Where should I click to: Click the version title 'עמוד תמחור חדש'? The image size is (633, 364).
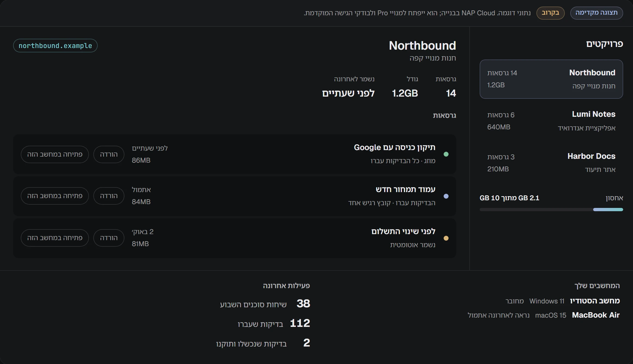(x=405, y=189)
